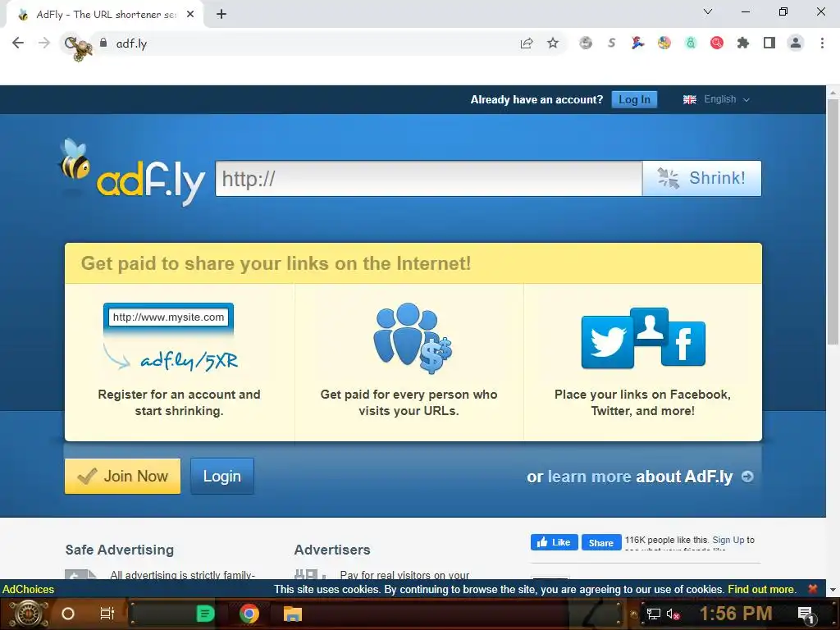The height and width of the screenshot is (630, 840).
Task: Open File Explorer from the taskbar
Action: coord(293,614)
